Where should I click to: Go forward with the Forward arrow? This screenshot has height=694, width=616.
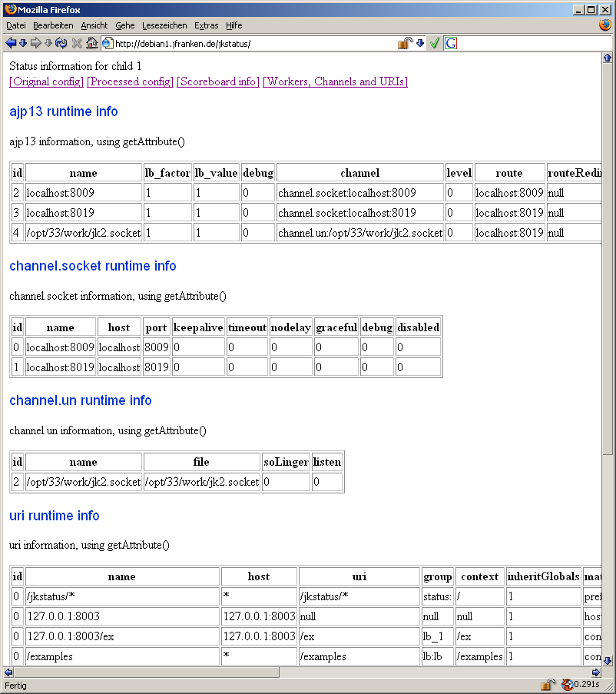36,43
